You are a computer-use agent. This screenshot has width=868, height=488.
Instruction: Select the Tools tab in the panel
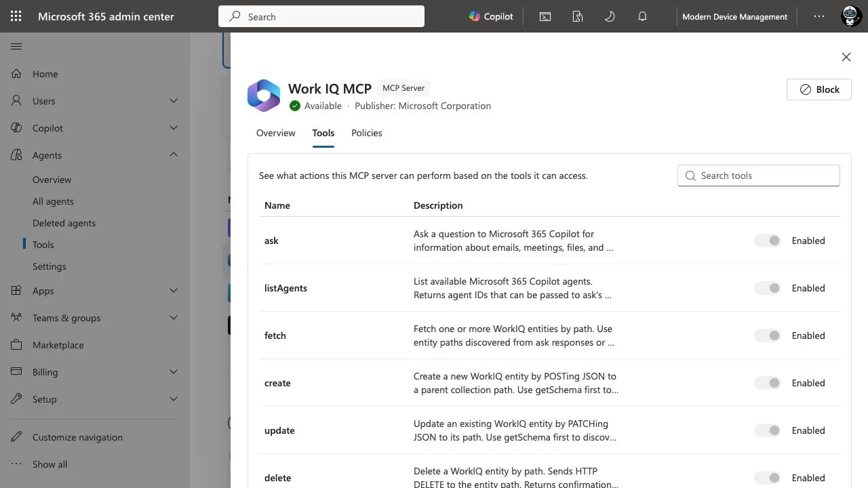click(x=323, y=133)
